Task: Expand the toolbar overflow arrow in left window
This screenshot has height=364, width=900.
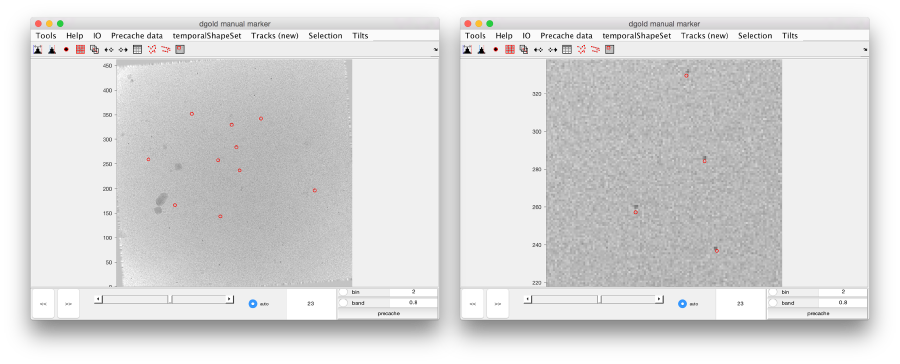Action: coord(435,50)
